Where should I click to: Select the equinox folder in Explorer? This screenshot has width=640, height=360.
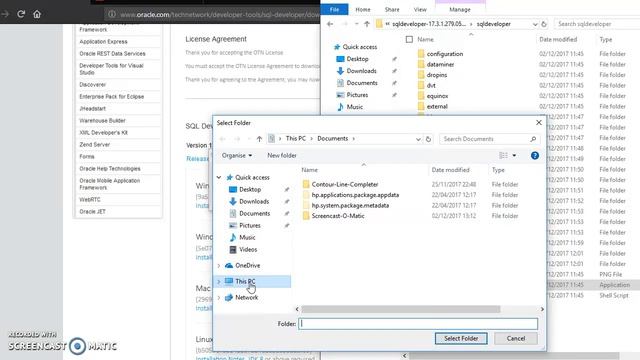coord(437,96)
